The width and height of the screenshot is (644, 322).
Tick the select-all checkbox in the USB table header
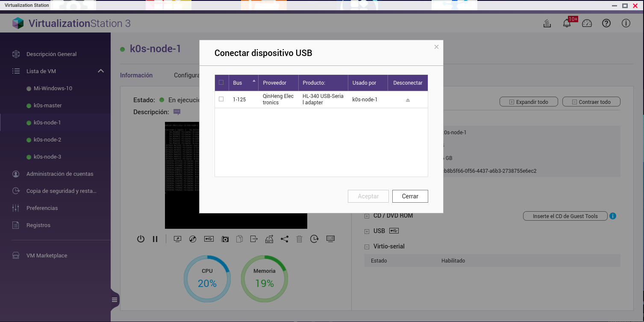[221, 83]
